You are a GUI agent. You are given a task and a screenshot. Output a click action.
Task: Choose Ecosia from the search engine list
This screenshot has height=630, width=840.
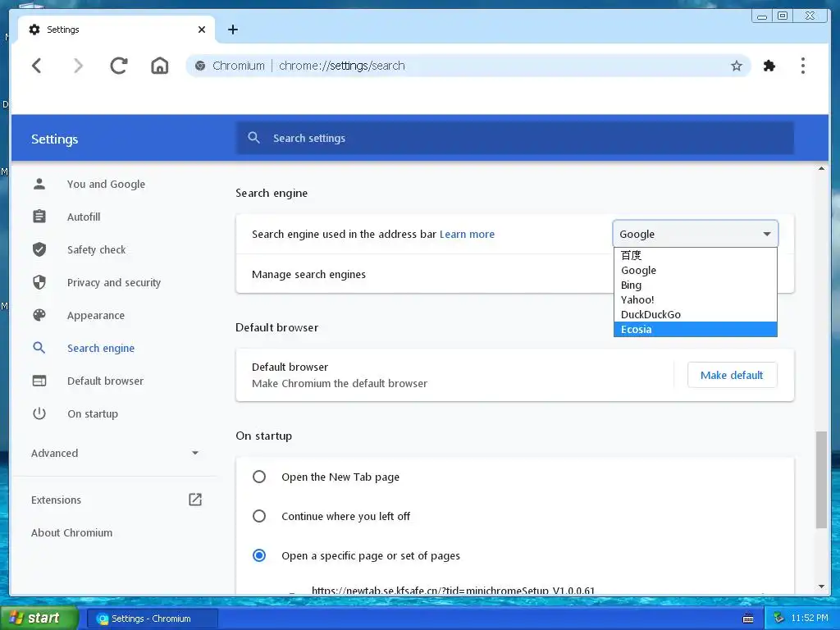pyautogui.click(x=696, y=329)
